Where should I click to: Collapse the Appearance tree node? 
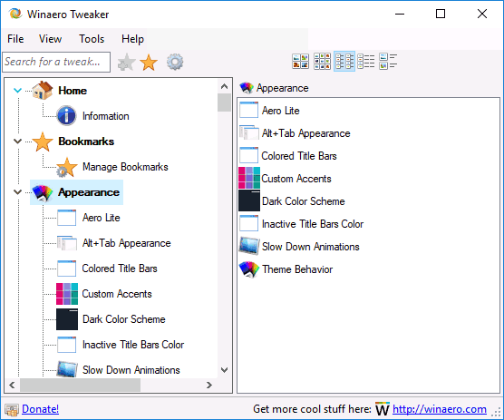[18, 192]
